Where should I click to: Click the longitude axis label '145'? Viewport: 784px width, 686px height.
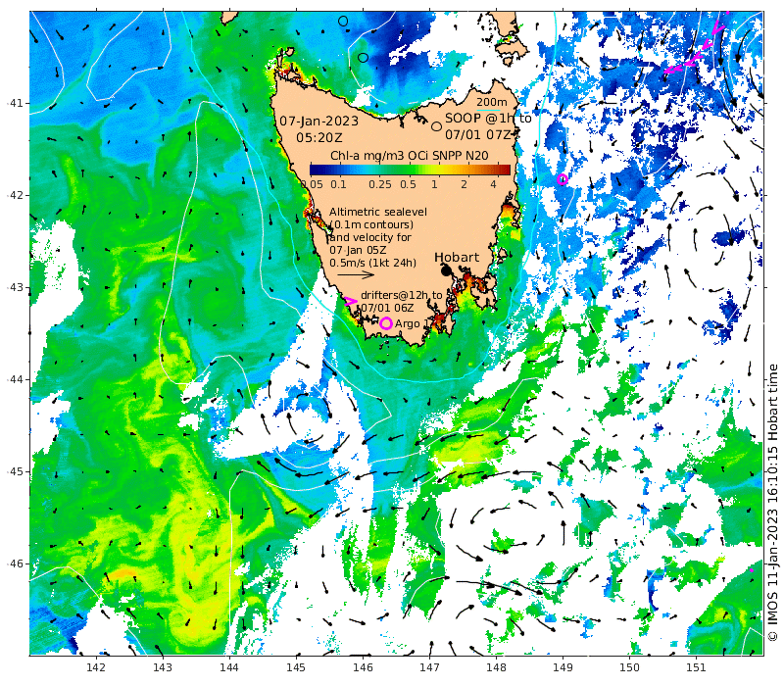coord(296,667)
